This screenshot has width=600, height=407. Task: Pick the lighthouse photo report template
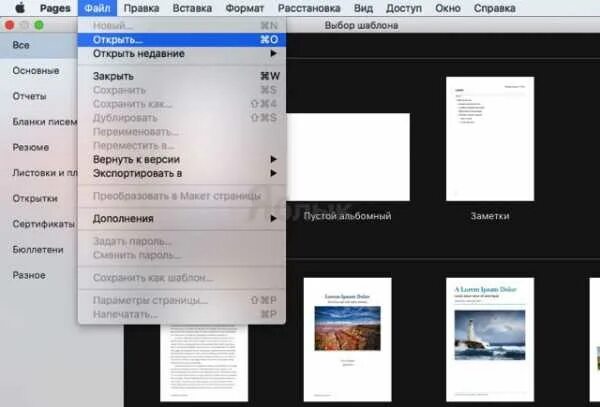point(490,340)
